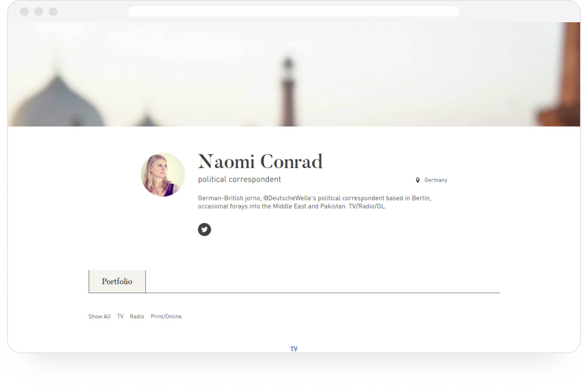The width and height of the screenshot is (588, 389).
Task: Filter portfolio by Print/Online
Action: point(166,317)
